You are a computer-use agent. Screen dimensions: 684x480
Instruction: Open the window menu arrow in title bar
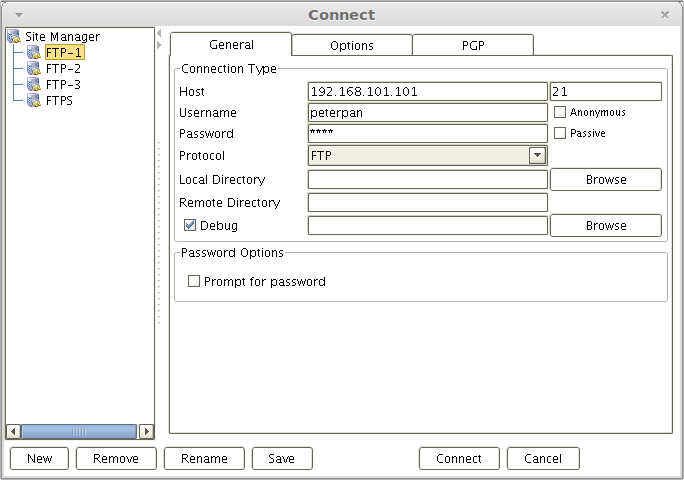click(x=18, y=15)
